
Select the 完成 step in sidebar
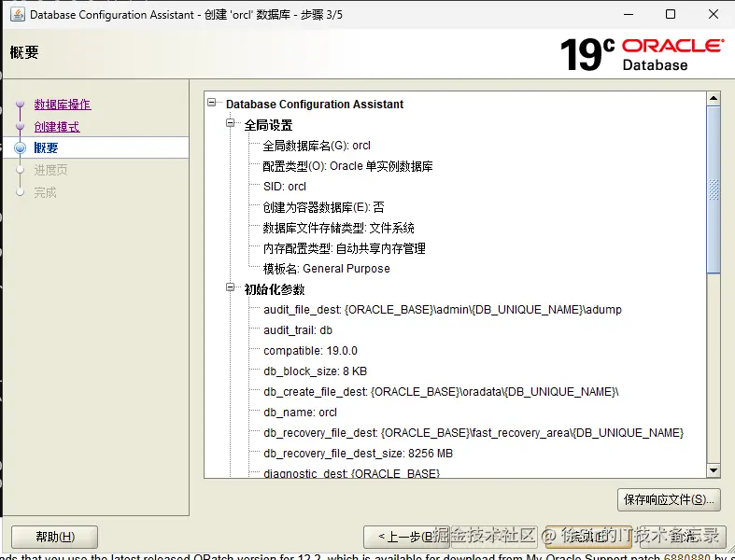click(45, 192)
